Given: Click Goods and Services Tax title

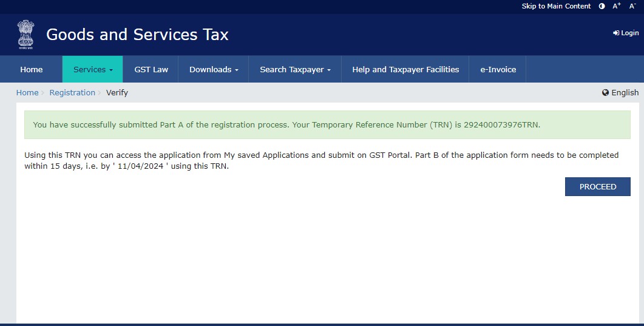Looking at the screenshot, I should [137, 35].
